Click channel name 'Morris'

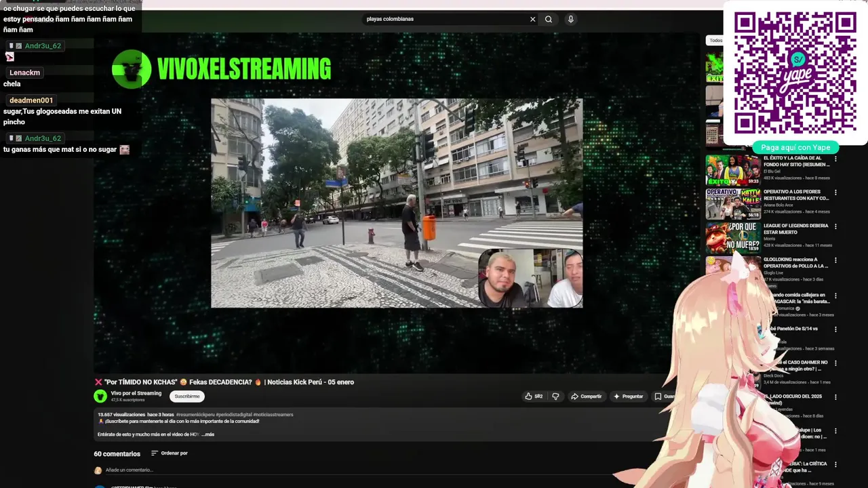pos(770,239)
